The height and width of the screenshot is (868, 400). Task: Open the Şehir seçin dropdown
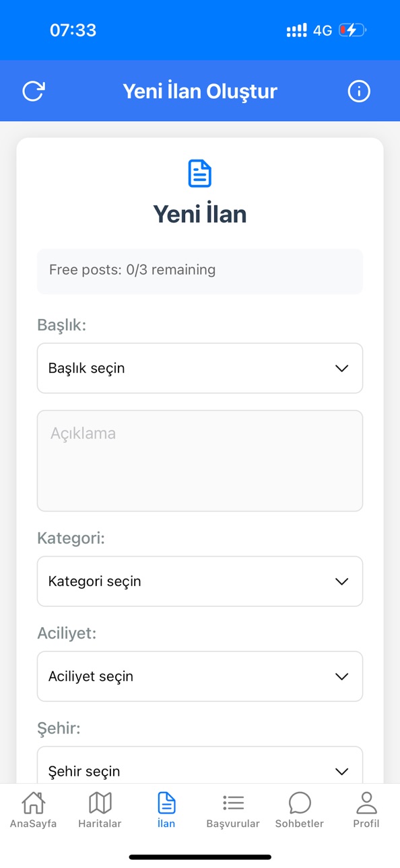click(x=200, y=765)
